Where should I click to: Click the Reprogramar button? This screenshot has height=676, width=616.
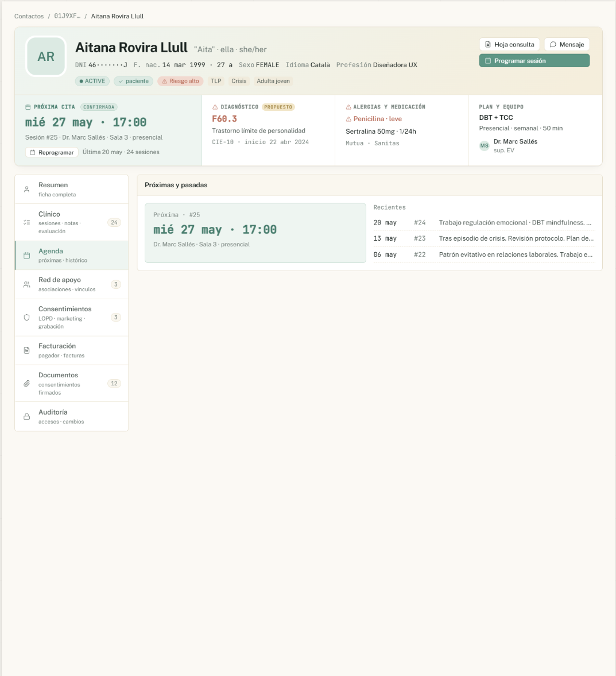point(52,152)
